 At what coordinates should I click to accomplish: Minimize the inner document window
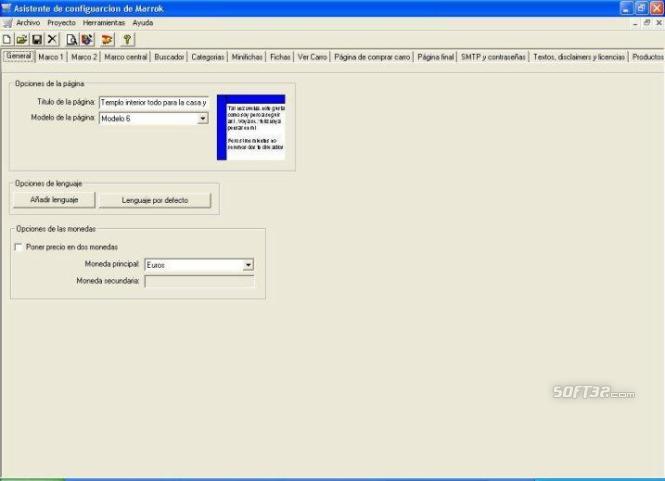point(635,23)
